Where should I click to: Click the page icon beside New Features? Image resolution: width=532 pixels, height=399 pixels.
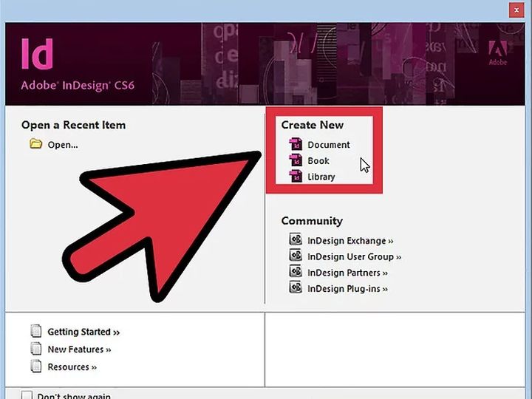coord(36,349)
